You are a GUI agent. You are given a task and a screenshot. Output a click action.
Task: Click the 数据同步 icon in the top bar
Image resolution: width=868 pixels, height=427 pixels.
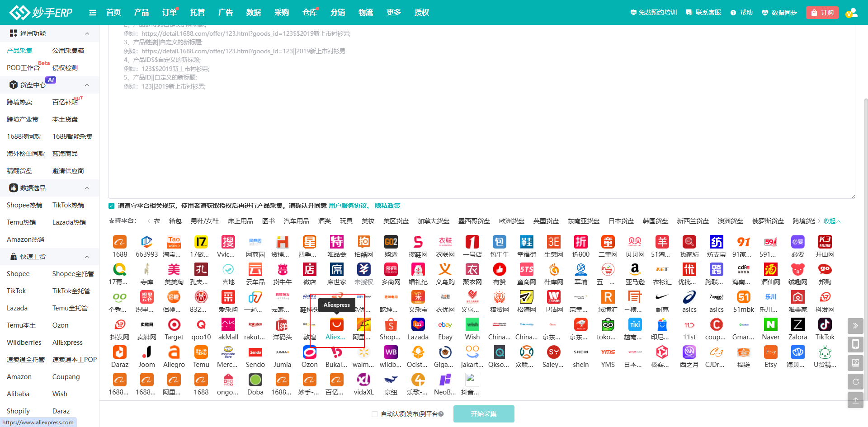pyautogui.click(x=764, y=12)
